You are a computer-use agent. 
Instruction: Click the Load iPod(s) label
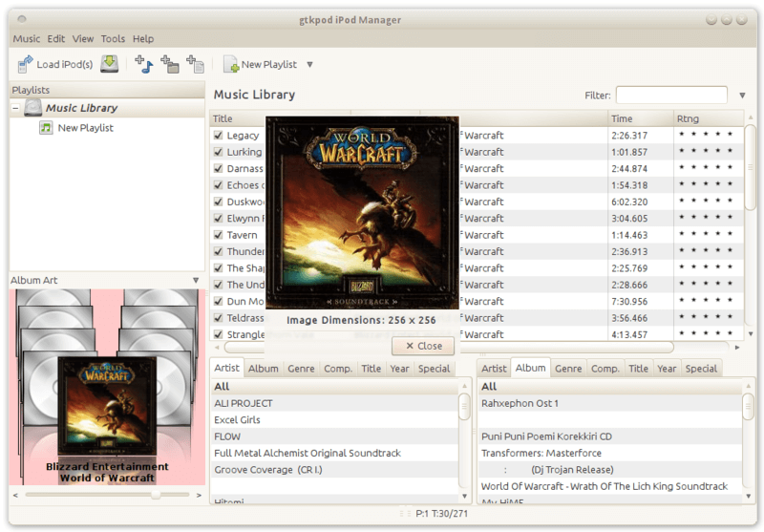pos(65,64)
